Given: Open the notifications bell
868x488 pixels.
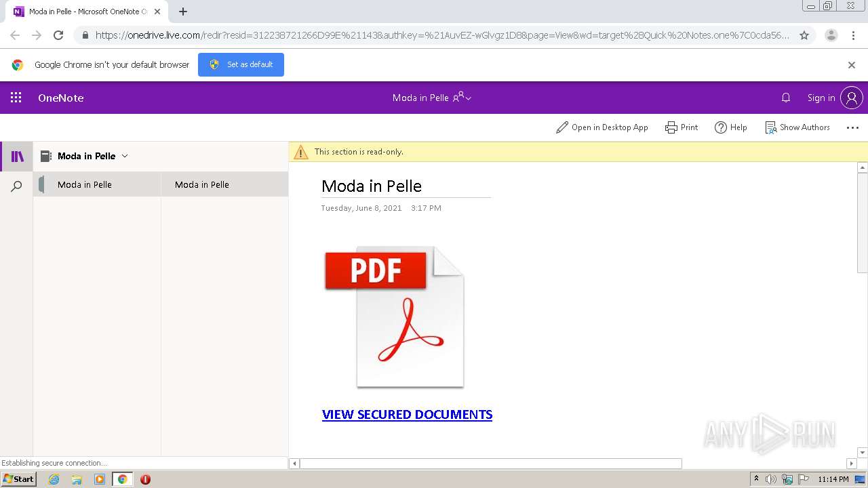Looking at the screenshot, I should 786,98.
